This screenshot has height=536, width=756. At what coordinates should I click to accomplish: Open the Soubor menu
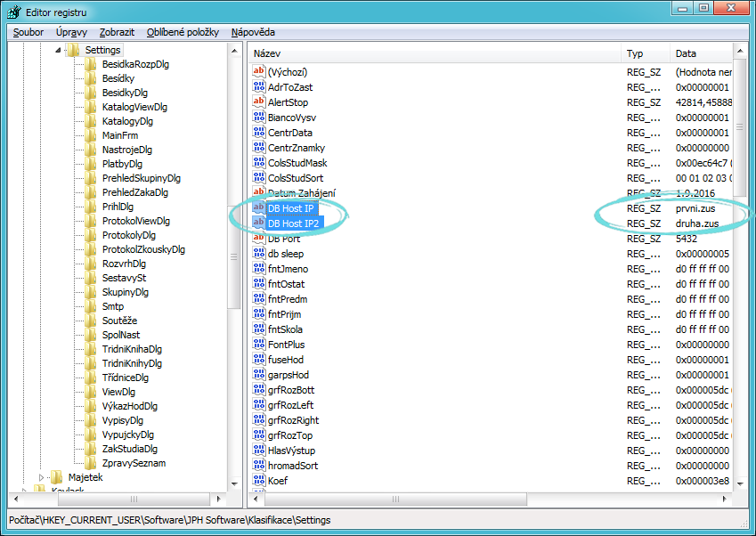click(28, 32)
